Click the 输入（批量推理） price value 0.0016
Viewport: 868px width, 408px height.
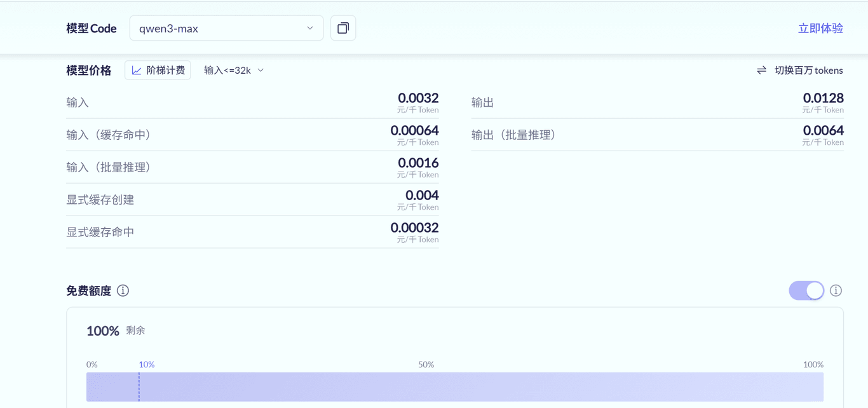(x=418, y=163)
